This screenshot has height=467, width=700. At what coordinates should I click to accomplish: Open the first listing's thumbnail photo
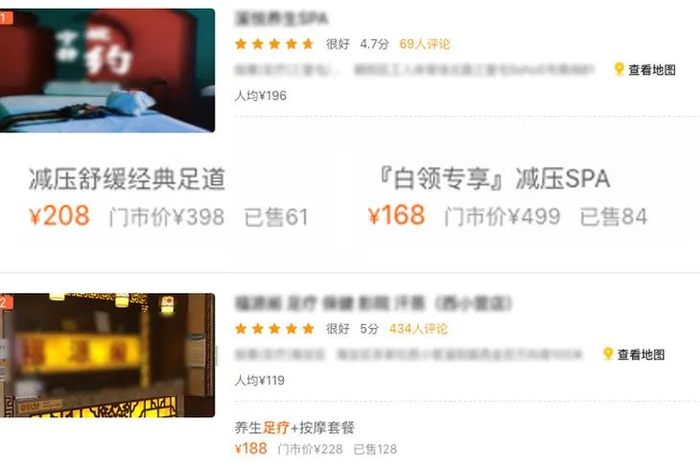point(107,71)
